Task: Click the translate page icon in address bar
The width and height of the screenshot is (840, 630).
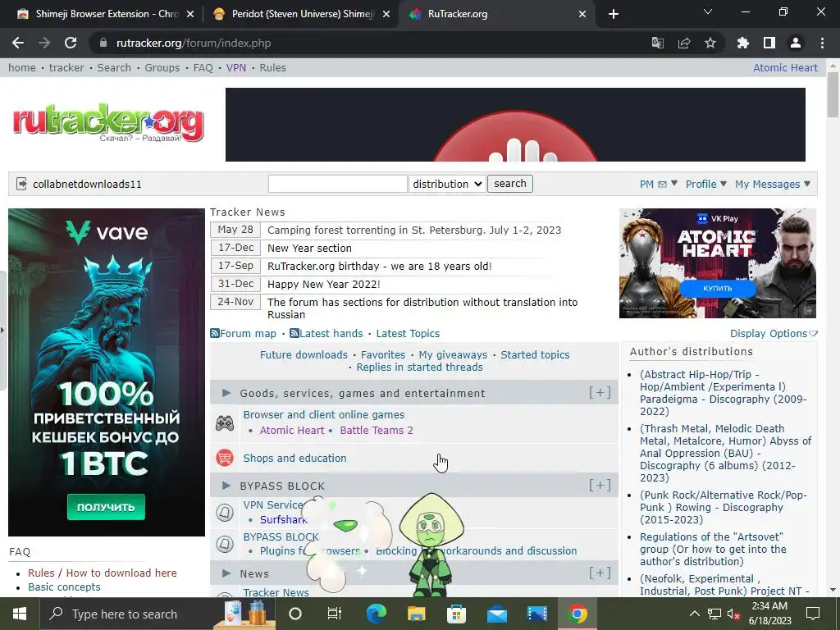Action: coord(657,43)
